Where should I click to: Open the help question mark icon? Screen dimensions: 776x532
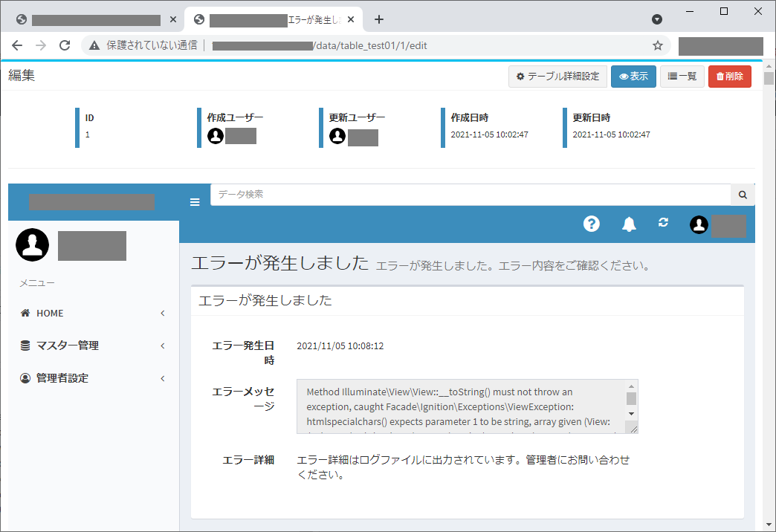(x=591, y=224)
